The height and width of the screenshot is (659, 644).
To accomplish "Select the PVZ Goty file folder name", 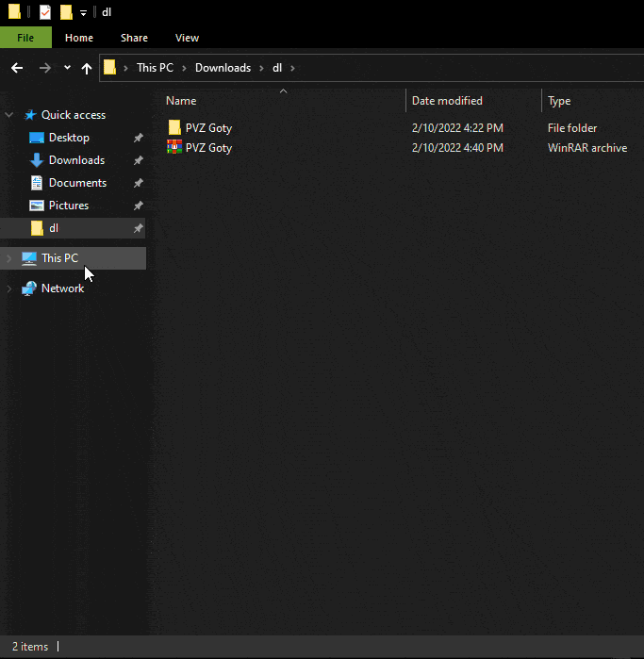I will pos(208,128).
